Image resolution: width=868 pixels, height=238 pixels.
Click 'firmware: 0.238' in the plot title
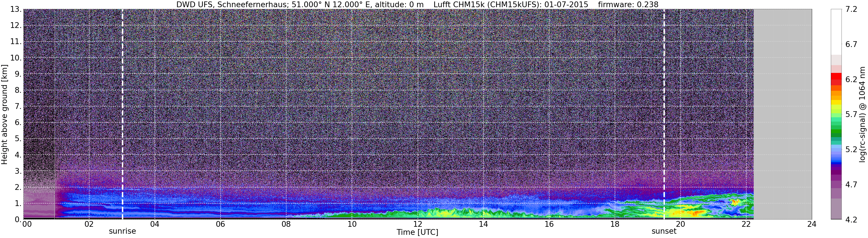pyautogui.click(x=628, y=4)
